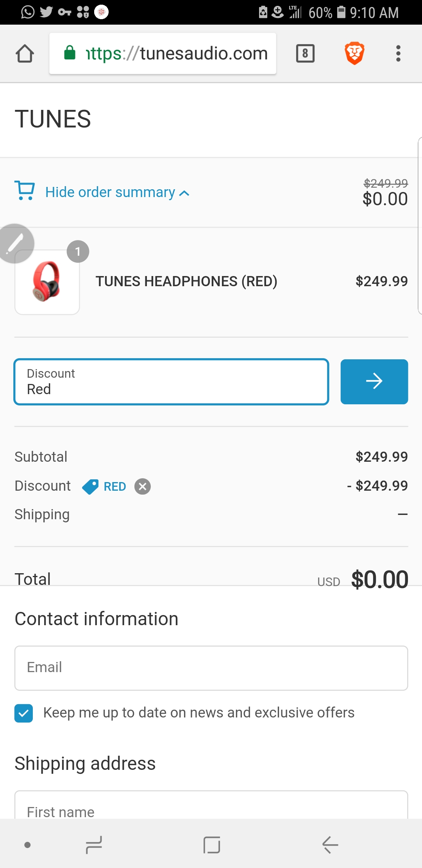422x868 pixels.
Task: Tap the Email input field
Action: 211,668
